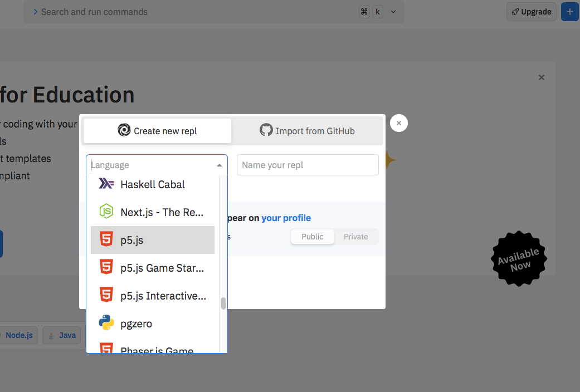Viewport: 580px width, 392px height.
Task: Click the Haskell Cabal logo icon
Action: 106,183
